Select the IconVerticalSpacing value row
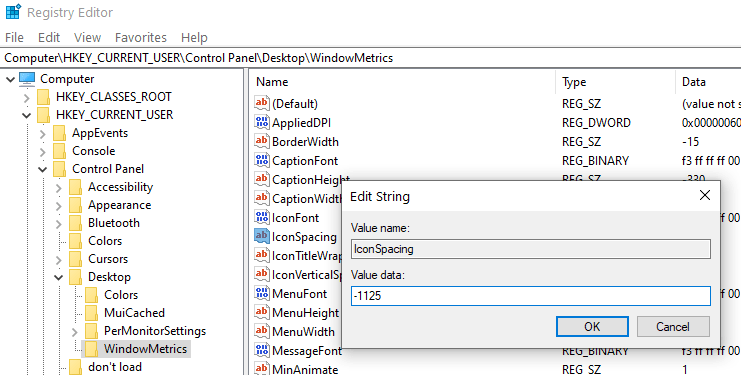The image size is (741, 375). (306, 274)
